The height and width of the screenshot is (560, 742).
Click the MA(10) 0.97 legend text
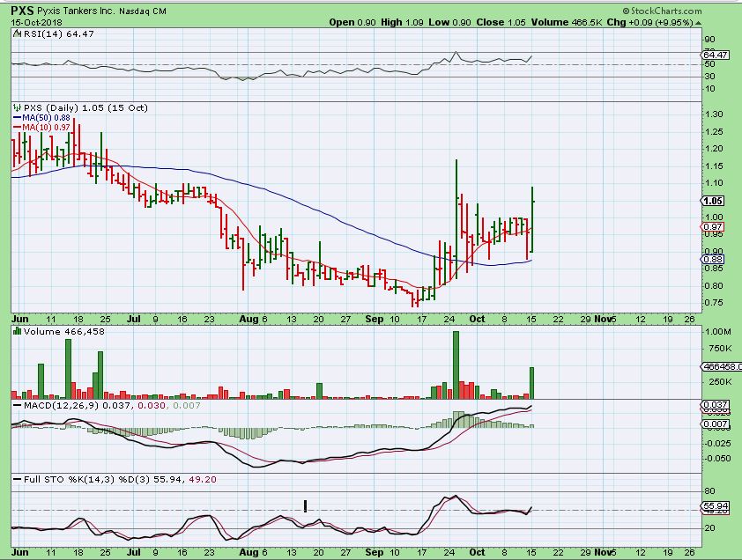[x=47, y=127]
